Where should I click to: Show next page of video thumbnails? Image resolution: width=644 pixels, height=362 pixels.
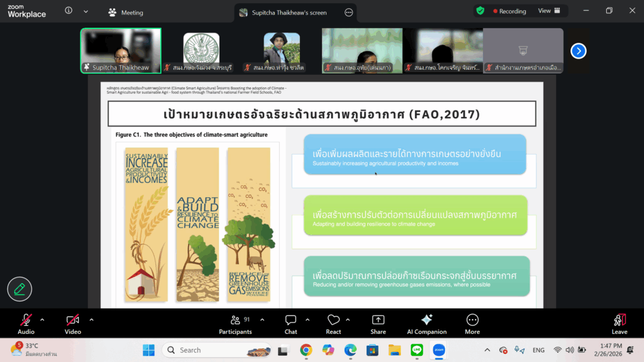[x=578, y=51]
